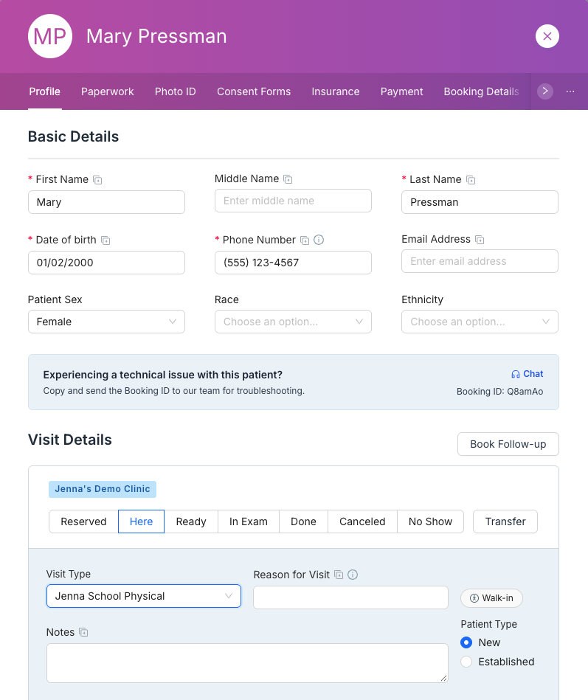588x700 pixels.
Task: Click the First Name input field
Action: point(106,202)
